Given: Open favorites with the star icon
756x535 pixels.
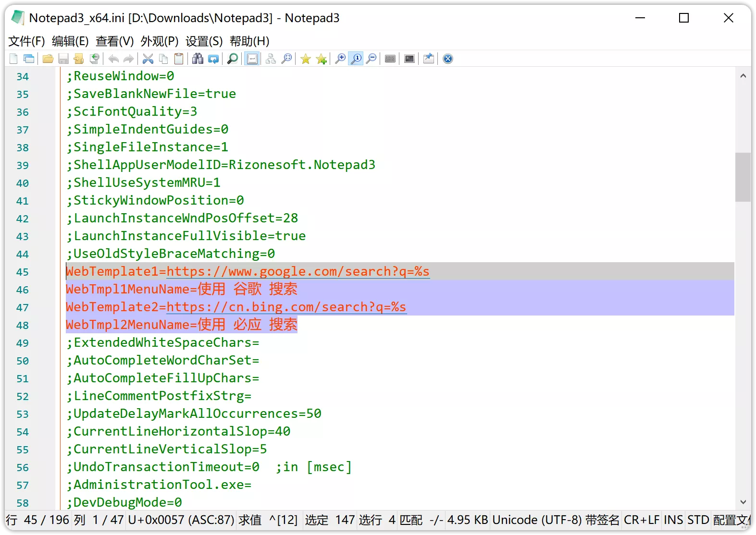Looking at the screenshot, I should tap(306, 59).
